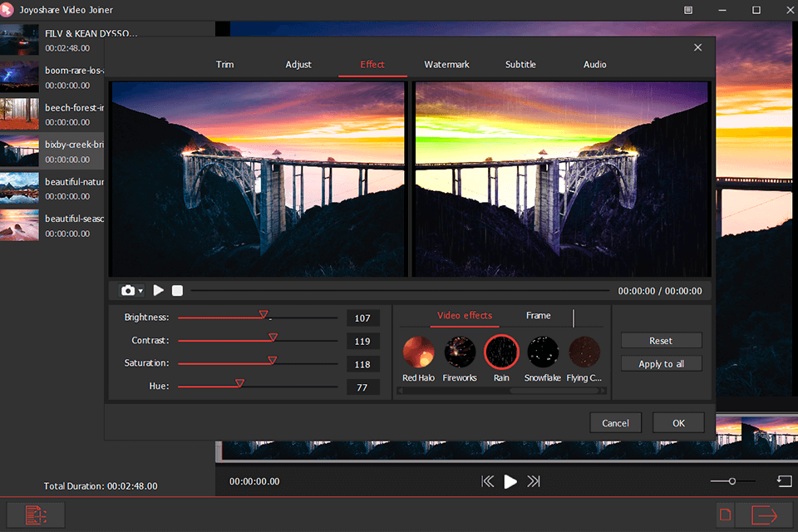Play the effect preview
Screen dimensions: 798x532
tap(158, 290)
